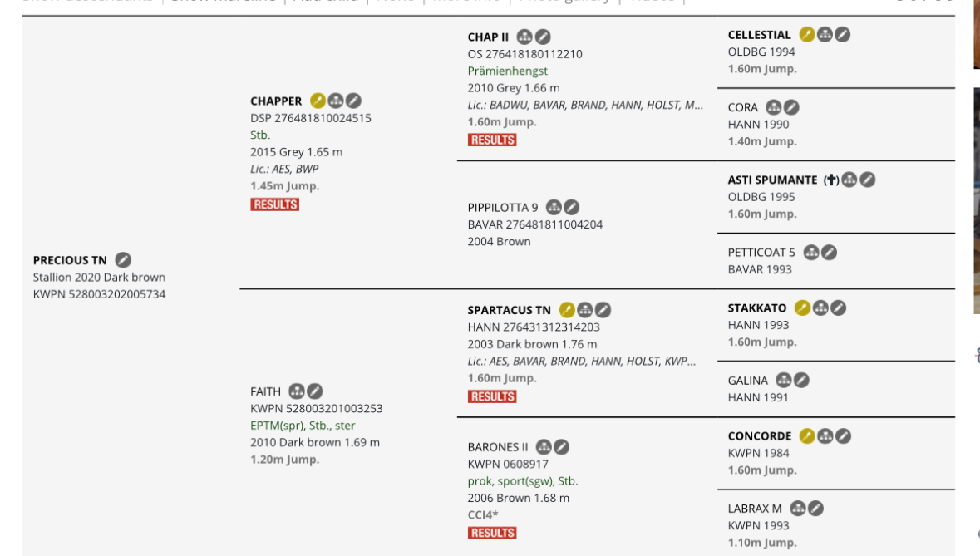Screen dimensions: 980x556
Task: Click the RESULTS badge for BARONES II
Action: [492, 533]
